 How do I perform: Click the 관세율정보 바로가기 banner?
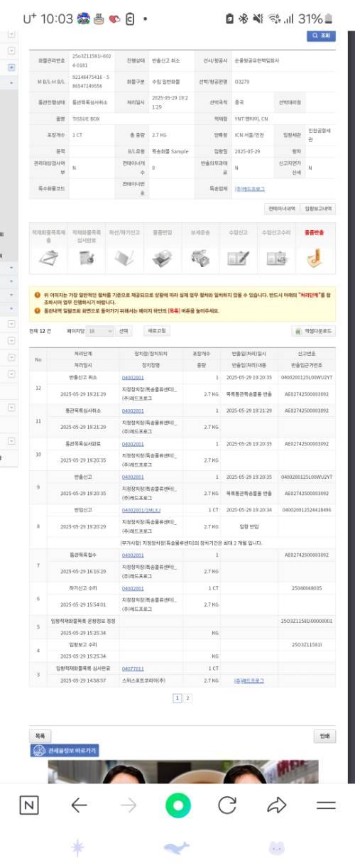65,751
